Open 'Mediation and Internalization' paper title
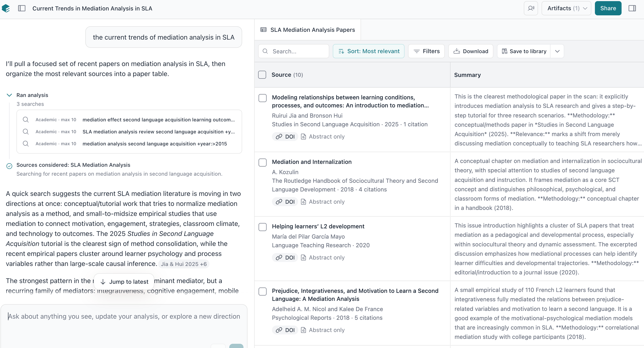Image resolution: width=644 pixels, height=348 pixels. [312, 162]
